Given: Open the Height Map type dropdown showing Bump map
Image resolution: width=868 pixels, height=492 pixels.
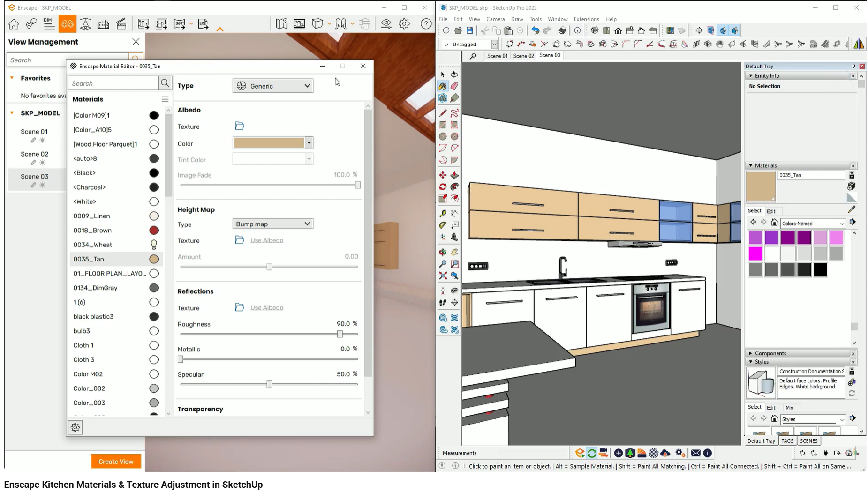Looking at the screenshot, I should click(x=272, y=224).
